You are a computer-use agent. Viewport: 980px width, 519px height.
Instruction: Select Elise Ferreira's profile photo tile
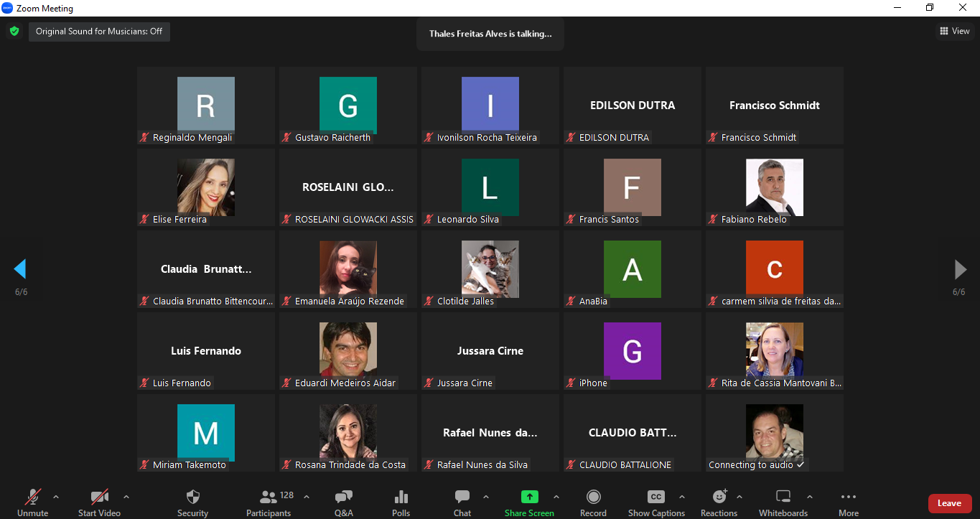(206, 187)
